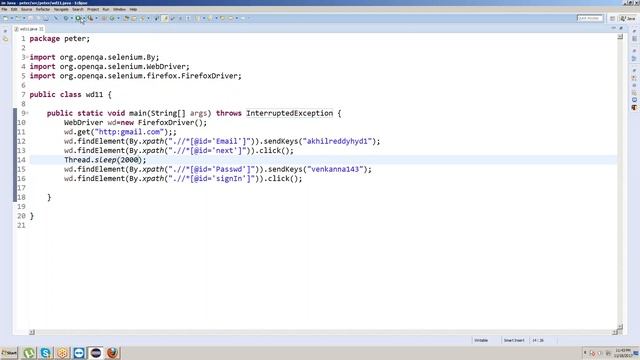640x360 pixels.
Task: Click the 'public class wd11' line
Action: click(x=70, y=94)
